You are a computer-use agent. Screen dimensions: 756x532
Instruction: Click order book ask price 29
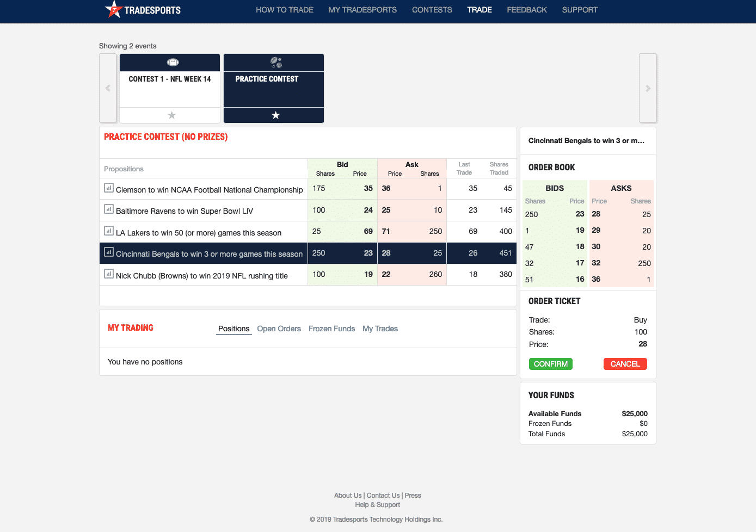(597, 230)
